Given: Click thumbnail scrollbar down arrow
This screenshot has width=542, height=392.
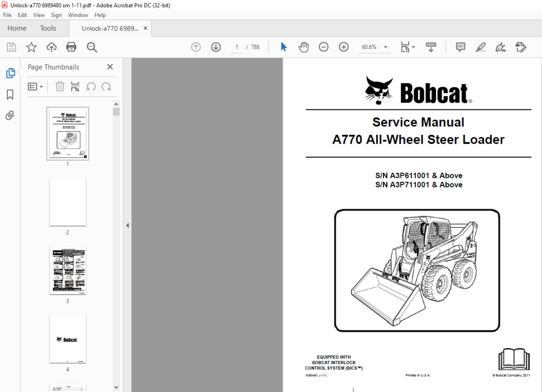Looking at the screenshot, I should pos(116,387).
